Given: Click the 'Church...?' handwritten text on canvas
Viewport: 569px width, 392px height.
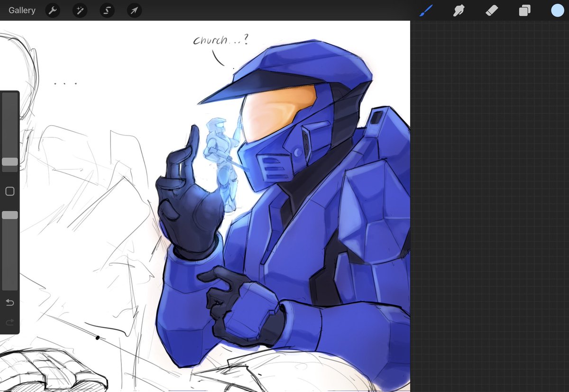Looking at the screenshot, I should pyautogui.click(x=220, y=40).
